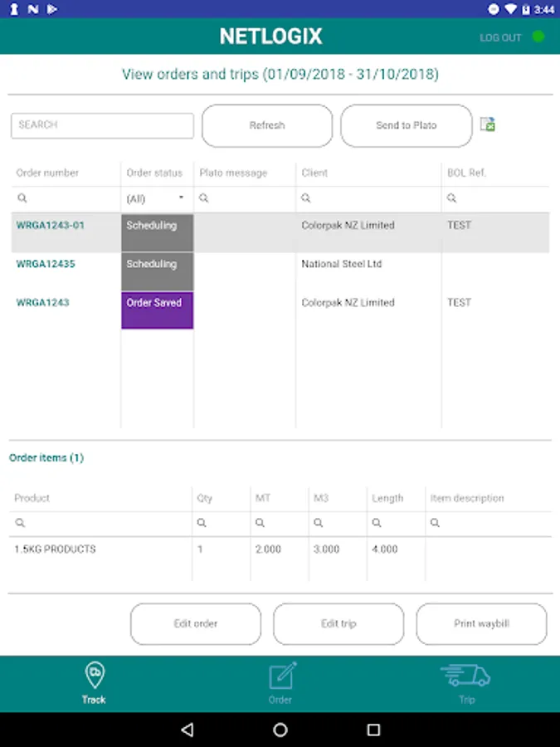Click search icon in Product filter
Image resolution: width=560 pixels, height=747 pixels.
coord(20,524)
